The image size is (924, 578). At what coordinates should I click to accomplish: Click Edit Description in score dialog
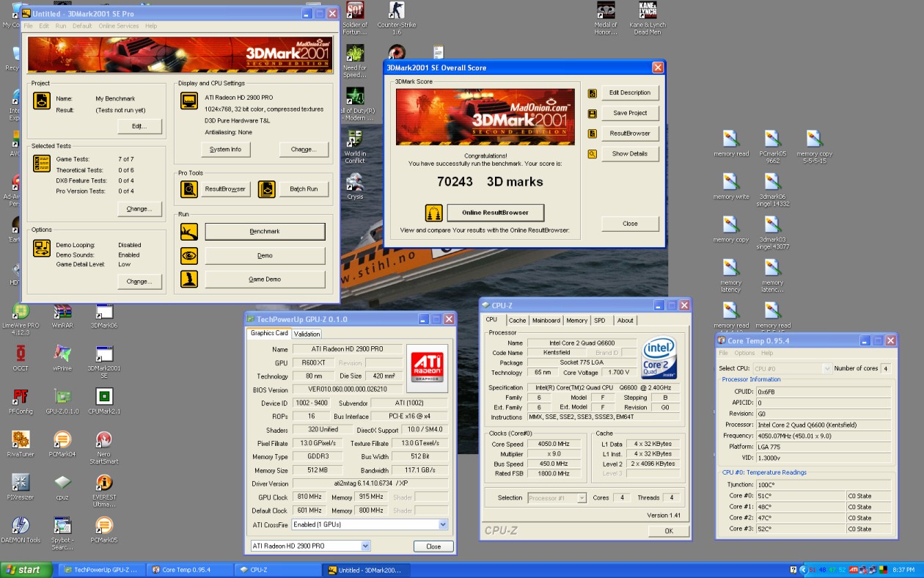click(630, 92)
